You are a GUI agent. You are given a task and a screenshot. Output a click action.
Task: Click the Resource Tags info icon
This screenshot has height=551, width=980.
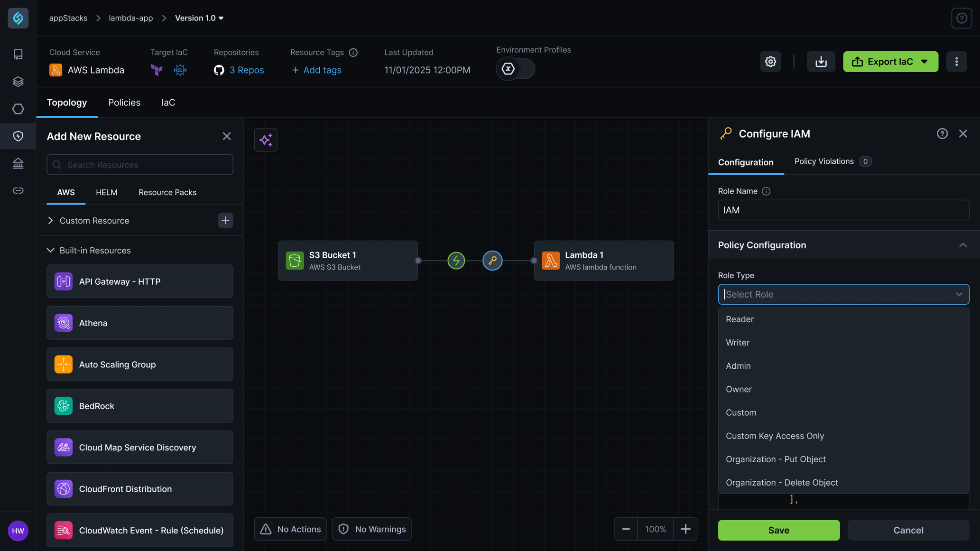pos(353,52)
